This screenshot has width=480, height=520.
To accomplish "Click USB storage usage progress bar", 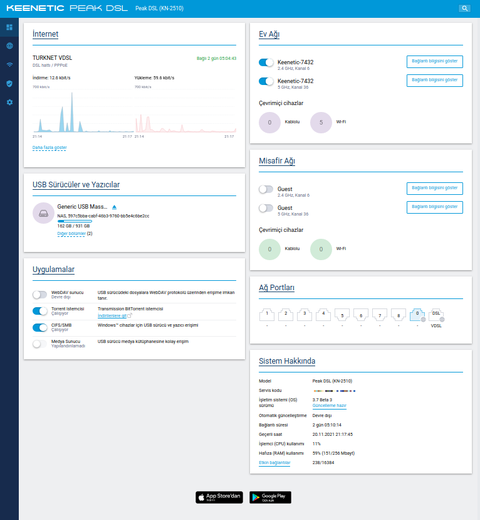I will 74,221.
